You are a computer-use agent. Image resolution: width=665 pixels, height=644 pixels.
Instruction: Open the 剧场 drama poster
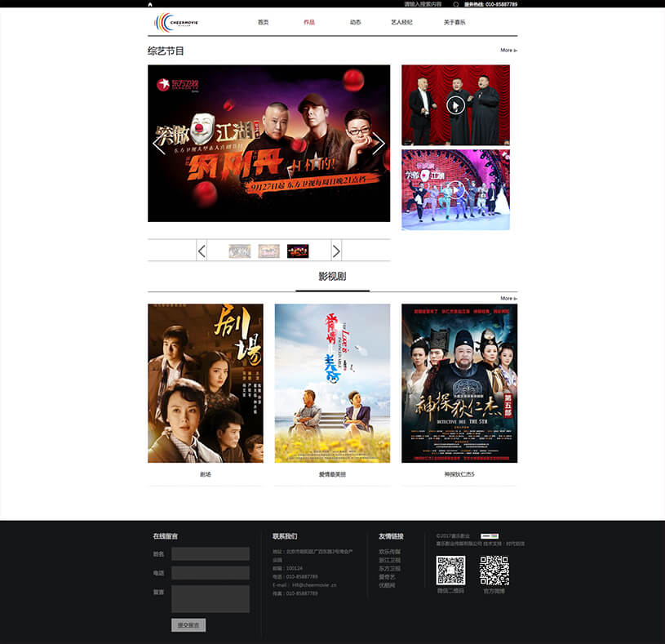coord(206,383)
